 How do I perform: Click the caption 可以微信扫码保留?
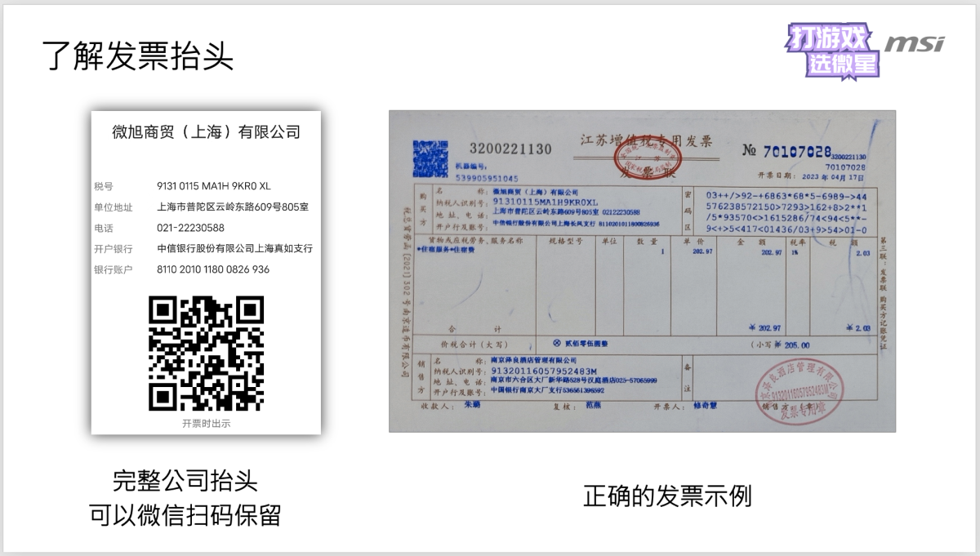click(185, 515)
